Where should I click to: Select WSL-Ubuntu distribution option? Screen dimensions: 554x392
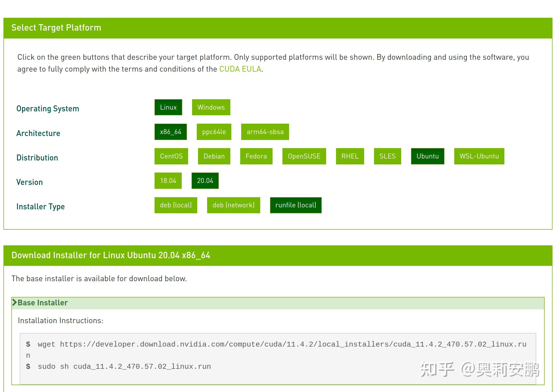click(479, 157)
